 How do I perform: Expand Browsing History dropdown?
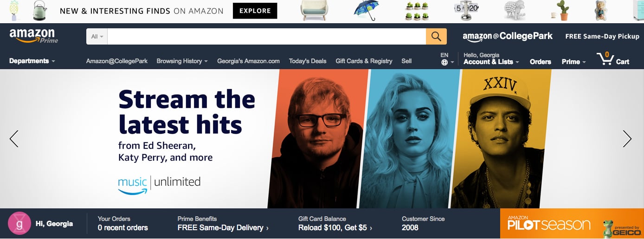[182, 61]
